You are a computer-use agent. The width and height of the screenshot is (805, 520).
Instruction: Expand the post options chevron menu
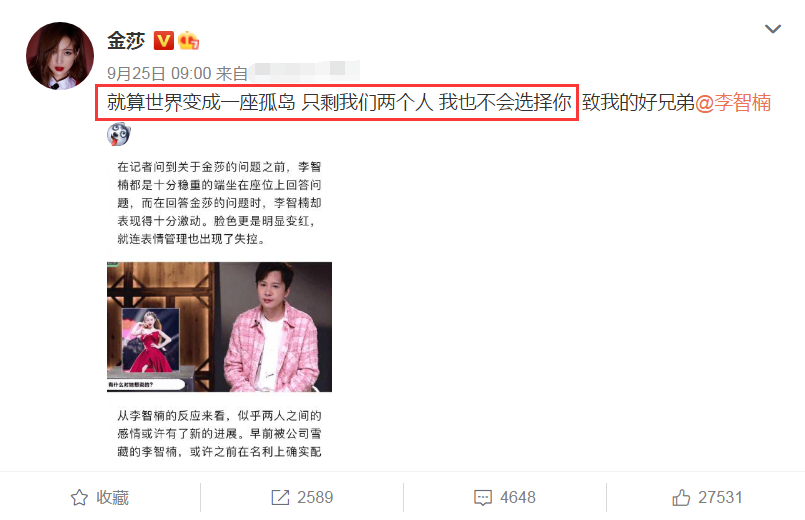[x=773, y=29]
